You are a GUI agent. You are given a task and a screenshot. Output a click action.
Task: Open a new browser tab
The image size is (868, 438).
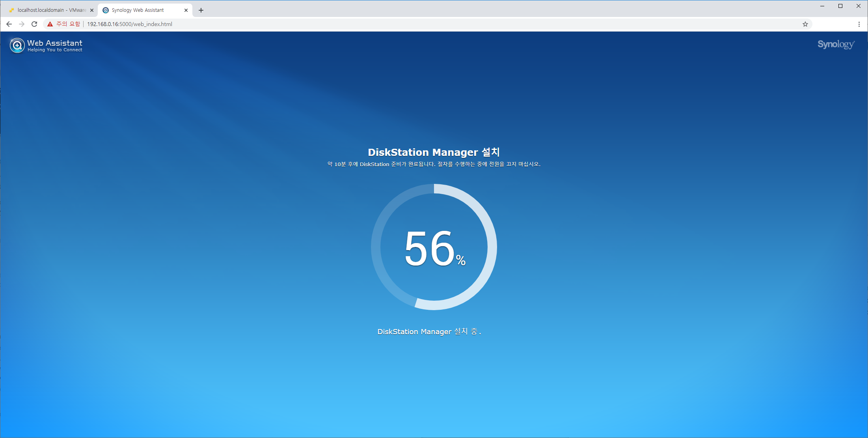pos(201,10)
